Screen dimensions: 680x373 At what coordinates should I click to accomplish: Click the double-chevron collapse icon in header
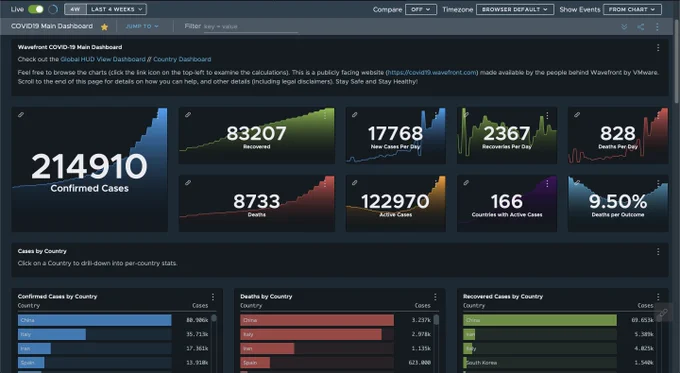pos(624,27)
